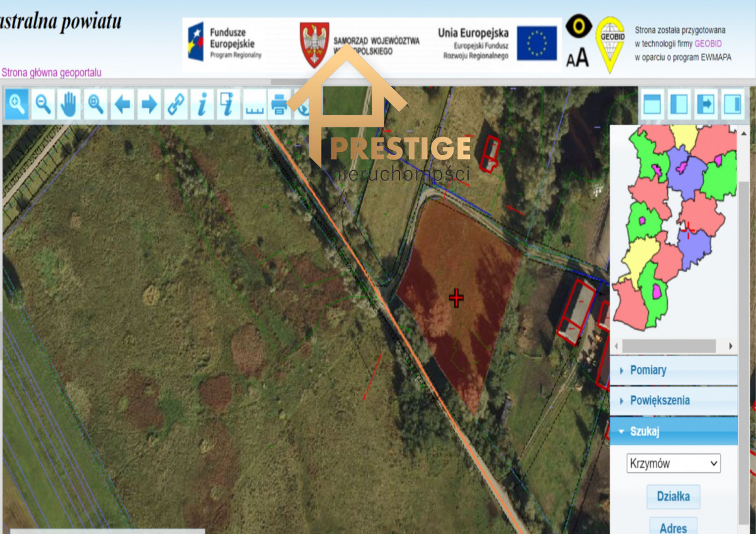Activate the hand pan tool

(69, 104)
